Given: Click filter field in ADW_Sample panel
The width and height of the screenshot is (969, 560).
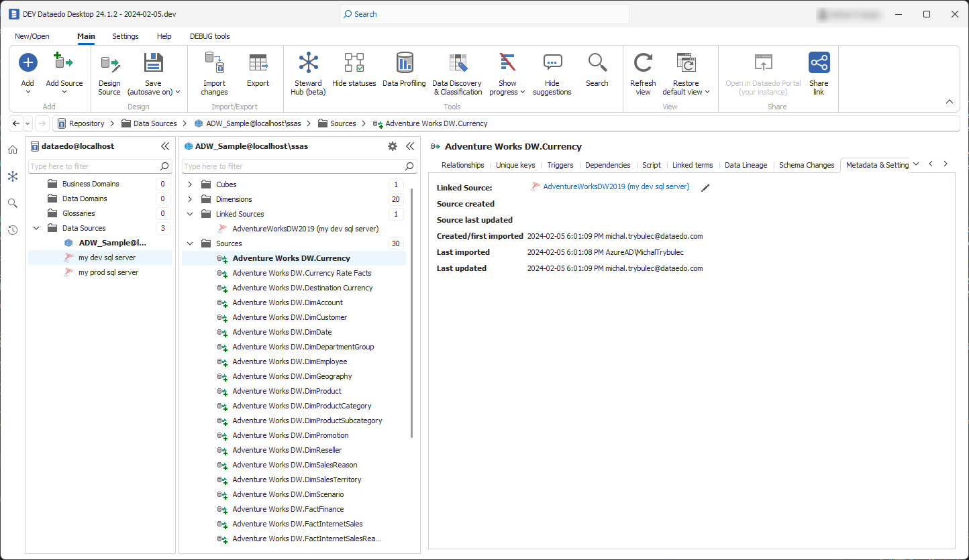Looking at the screenshot, I should coord(299,166).
